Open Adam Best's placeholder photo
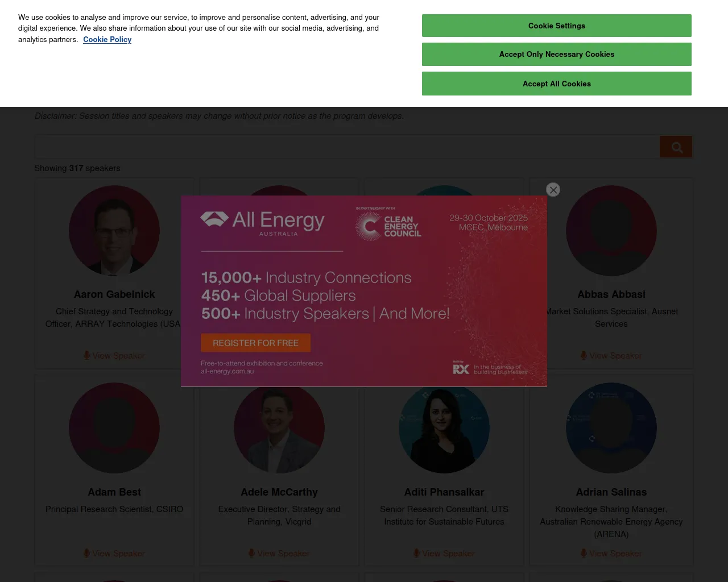This screenshot has width=728, height=582. coord(114,428)
